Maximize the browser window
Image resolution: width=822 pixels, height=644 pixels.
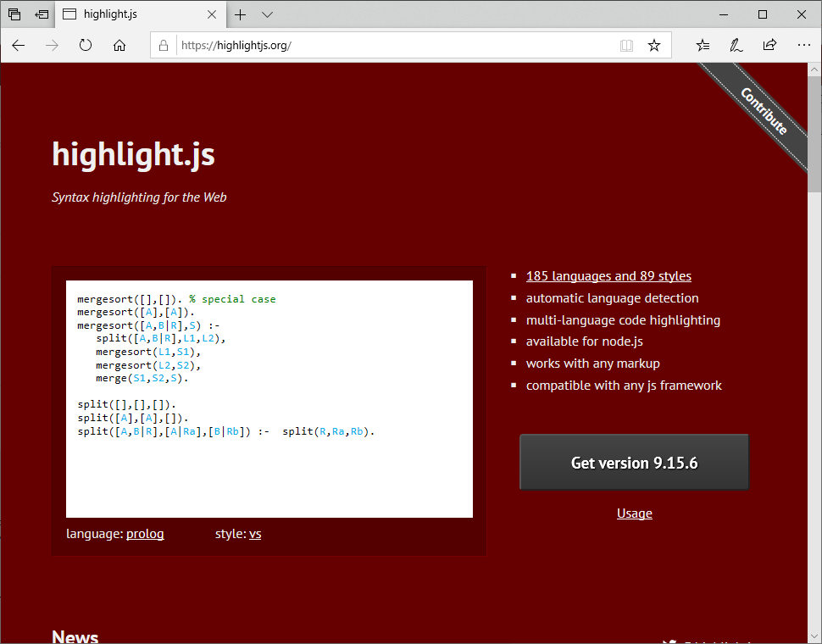(763, 14)
